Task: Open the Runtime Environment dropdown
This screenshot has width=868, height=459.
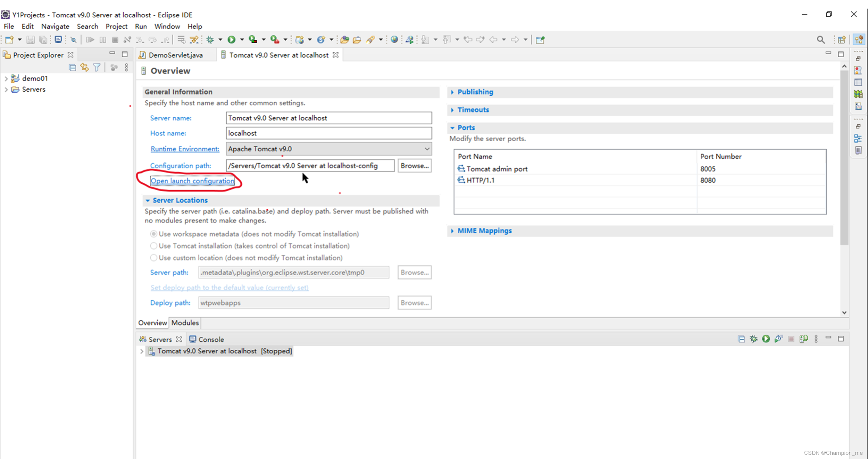Action: click(427, 149)
